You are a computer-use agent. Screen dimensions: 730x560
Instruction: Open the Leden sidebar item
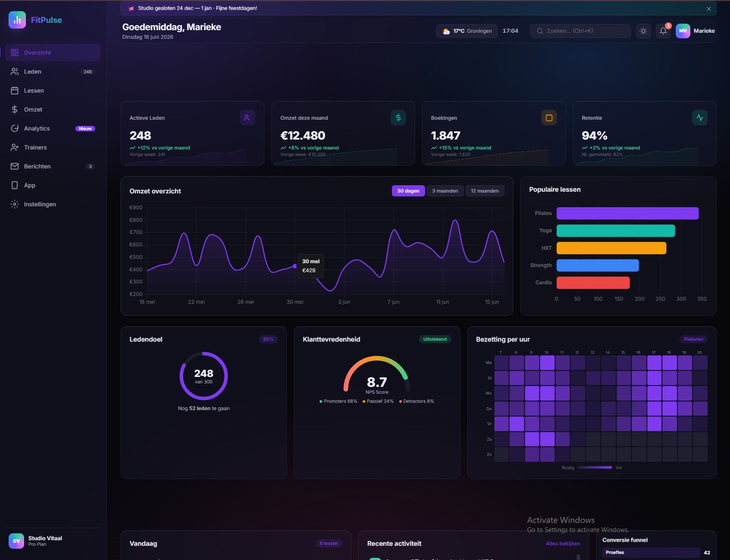53,72
